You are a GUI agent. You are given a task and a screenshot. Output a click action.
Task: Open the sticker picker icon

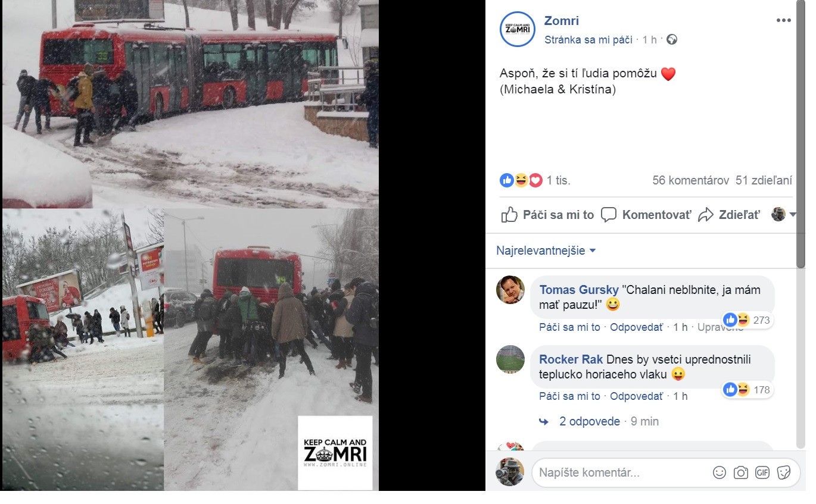point(784,472)
